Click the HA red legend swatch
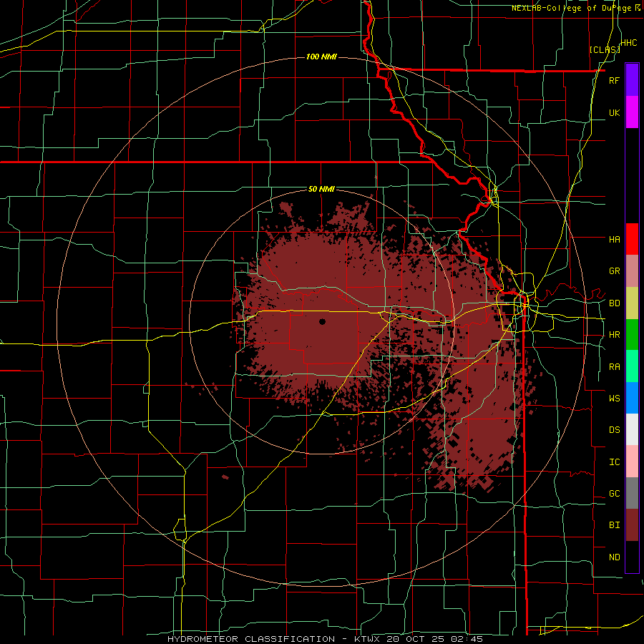 (632, 239)
